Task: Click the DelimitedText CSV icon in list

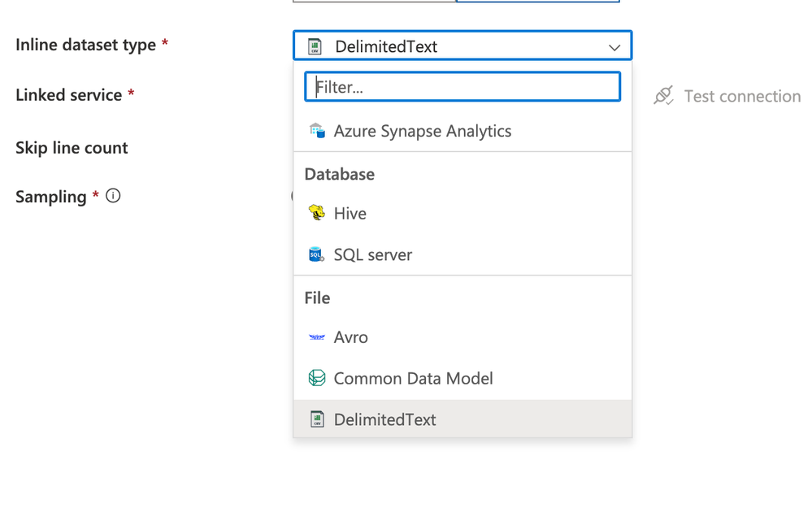Action: coord(317,419)
